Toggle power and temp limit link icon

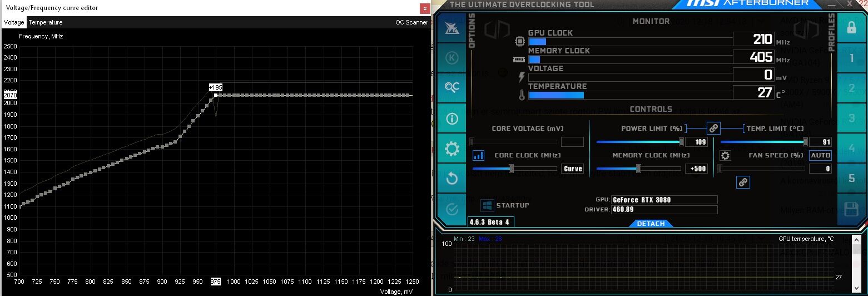(x=714, y=128)
